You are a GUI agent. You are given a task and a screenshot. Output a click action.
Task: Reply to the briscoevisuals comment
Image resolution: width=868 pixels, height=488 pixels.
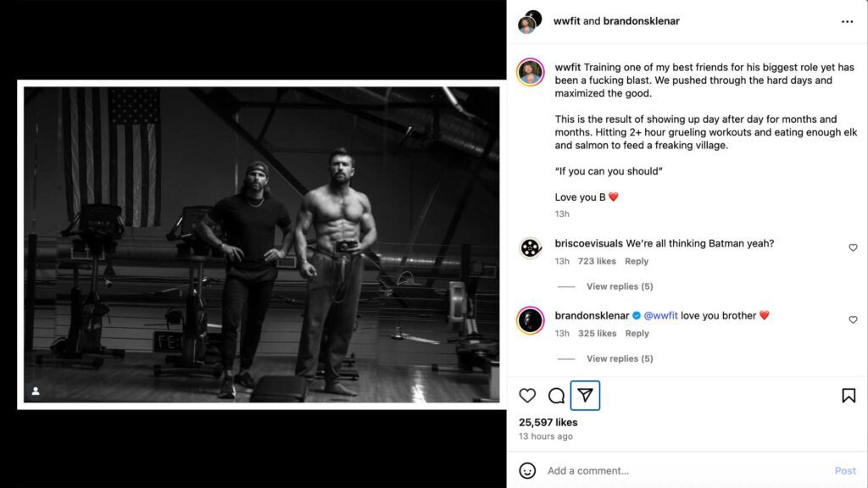tap(637, 262)
